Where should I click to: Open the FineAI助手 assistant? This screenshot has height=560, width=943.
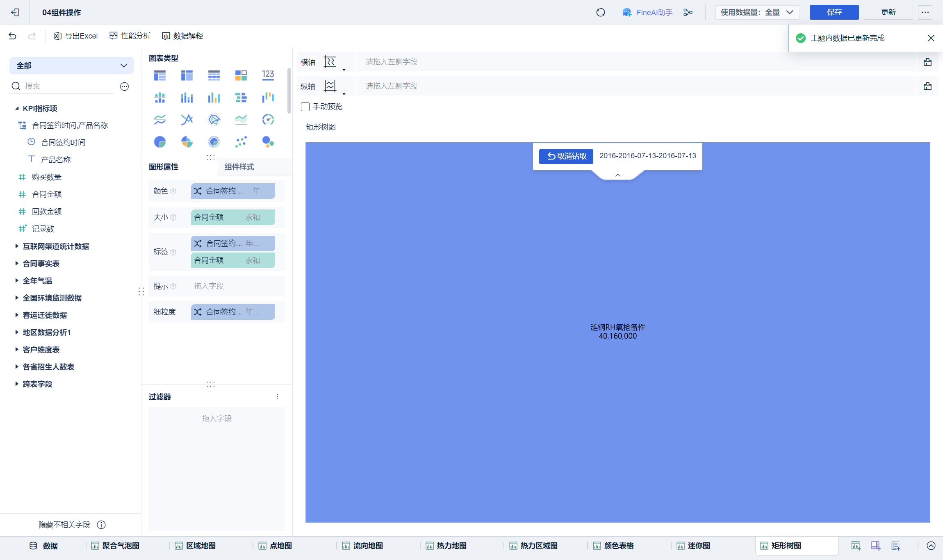pos(647,12)
